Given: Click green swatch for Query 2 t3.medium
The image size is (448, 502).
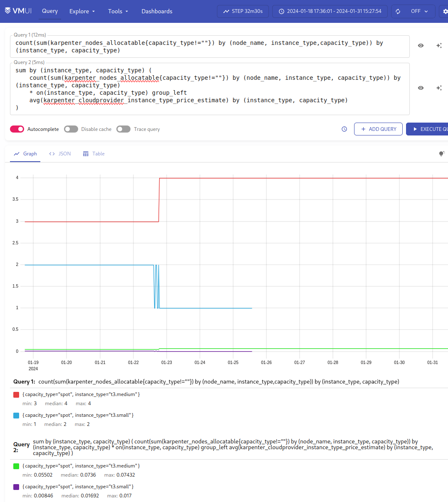Looking at the screenshot, I should 16,466.
